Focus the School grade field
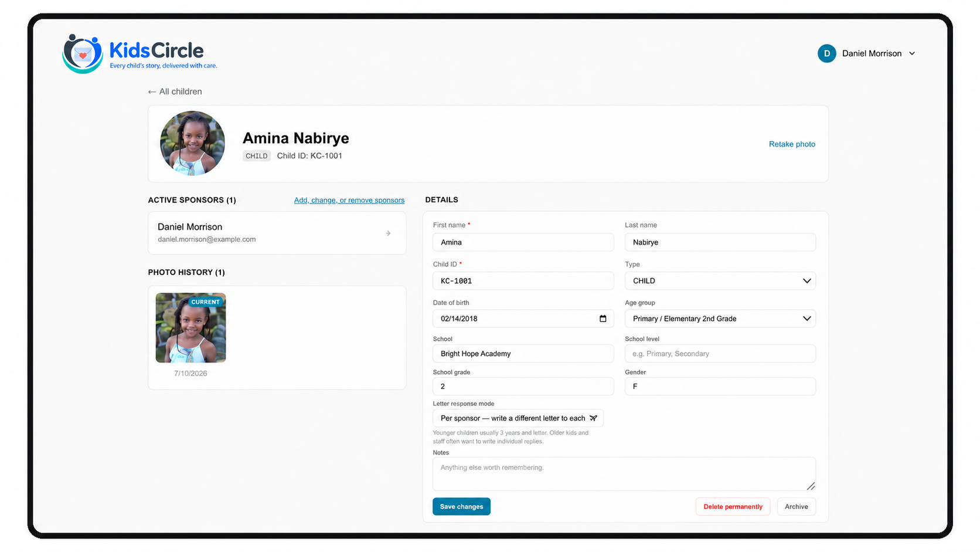This screenshot has width=980, height=552. pyautogui.click(x=523, y=387)
